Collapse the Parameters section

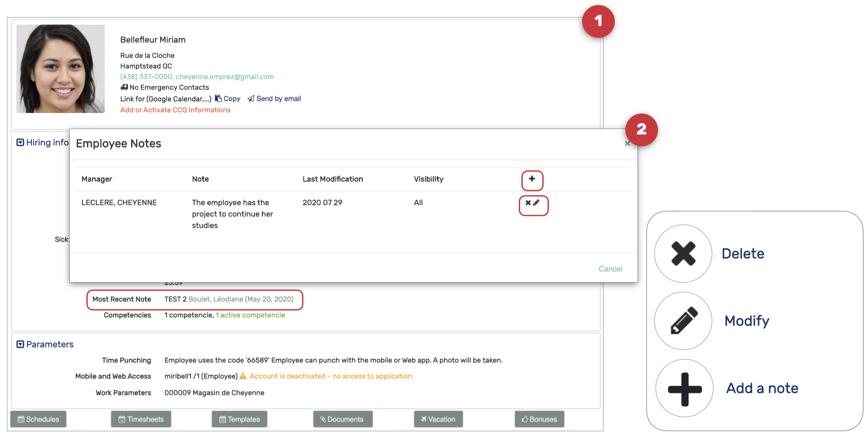click(20, 344)
